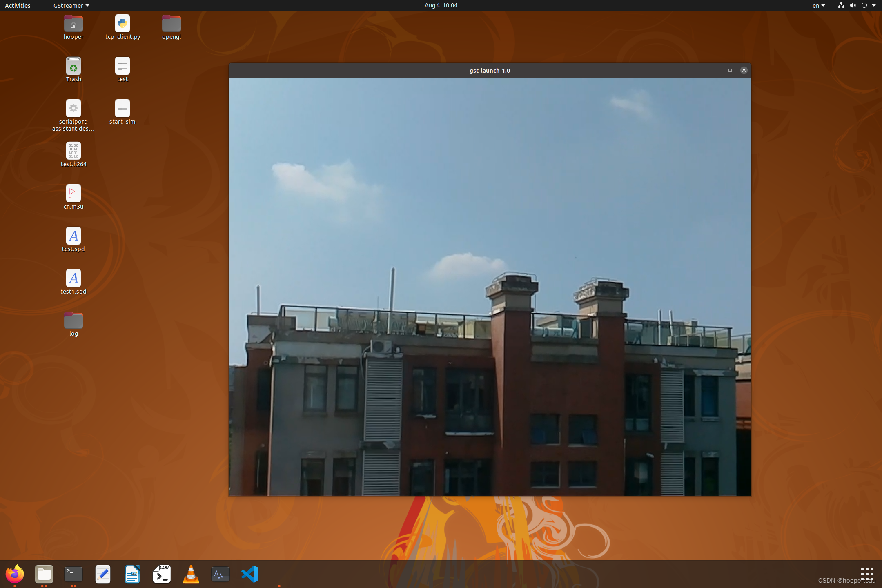
Task: Launch VLC media player from dock
Action: coord(191,574)
